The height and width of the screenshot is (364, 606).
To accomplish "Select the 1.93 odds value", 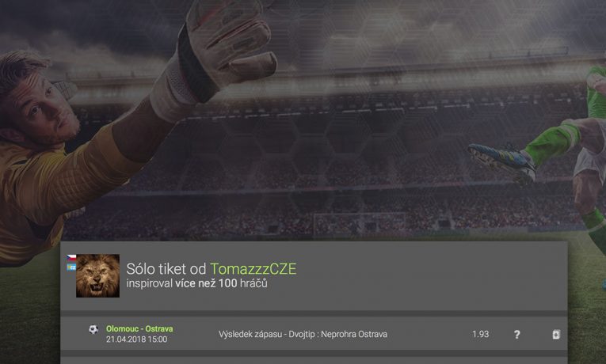I will pyautogui.click(x=480, y=334).
